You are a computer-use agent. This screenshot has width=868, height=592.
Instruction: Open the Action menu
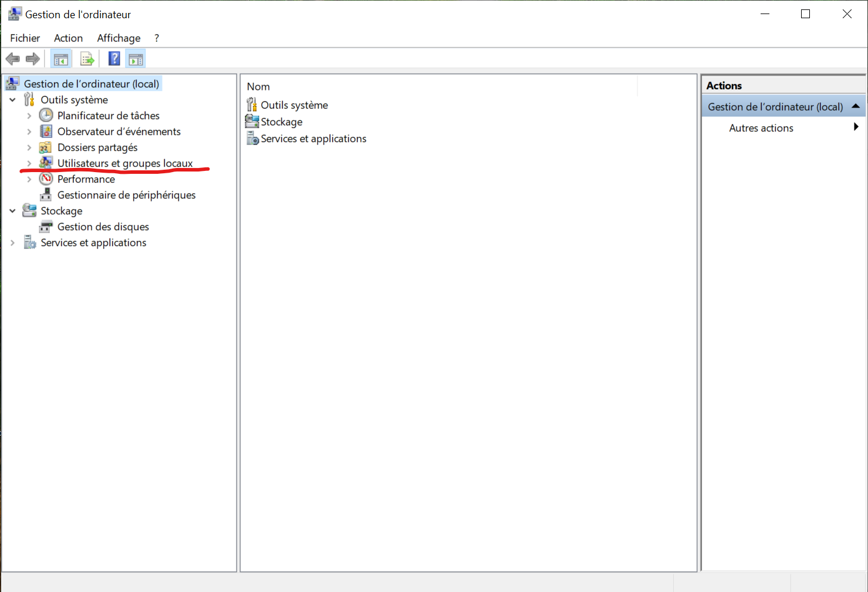69,38
